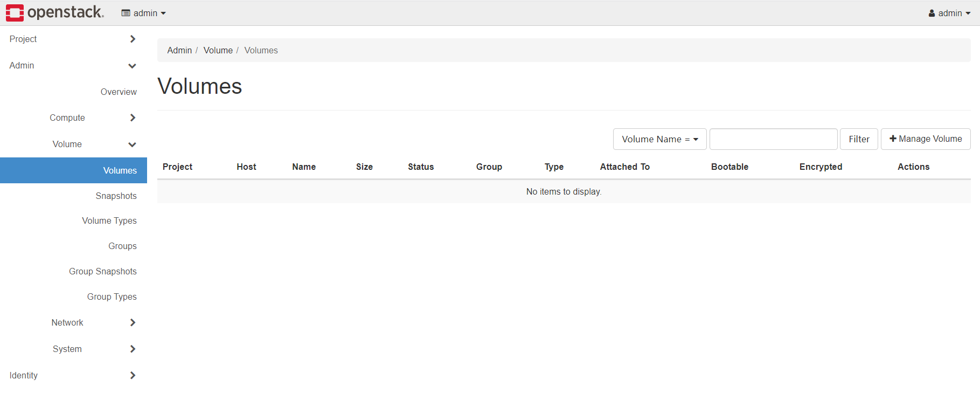The image size is (980, 407).
Task: Click the Host column header
Action: 246,167
